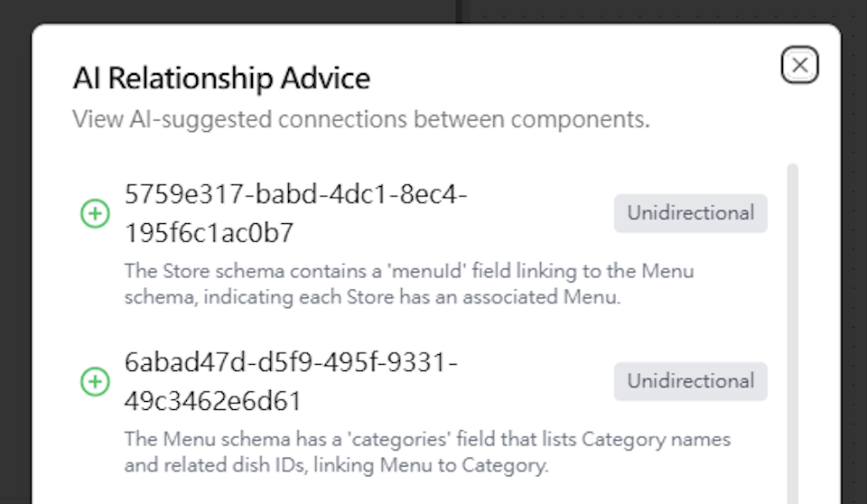Select the 5759e317-babd-4dc1-8ec4- relationship title
867x504 pixels.
(x=296, y=194)
